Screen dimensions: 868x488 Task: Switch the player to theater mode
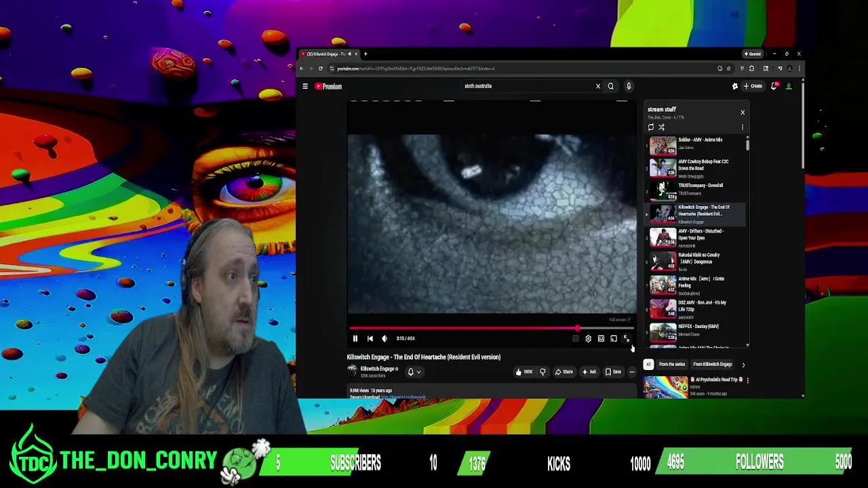click(601, 338)
